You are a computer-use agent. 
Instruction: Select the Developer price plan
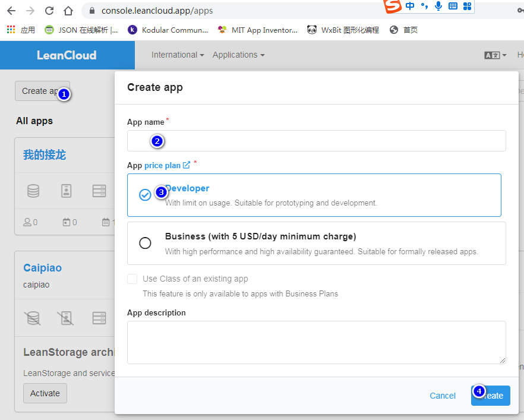tap(314, 195)
